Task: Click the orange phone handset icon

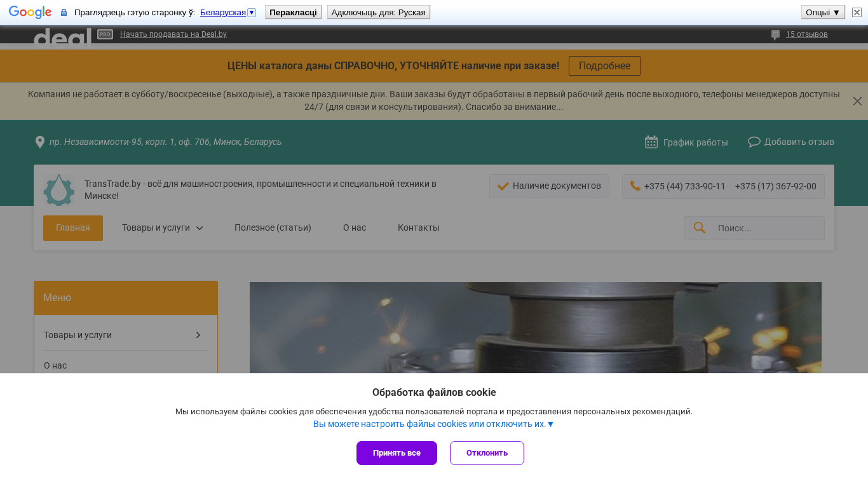Action: 635,186
